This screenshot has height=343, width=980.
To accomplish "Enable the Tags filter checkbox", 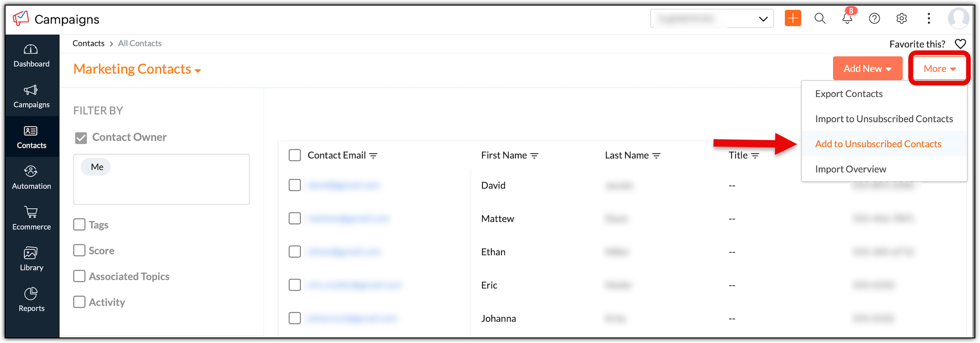I will click(80, 225).
